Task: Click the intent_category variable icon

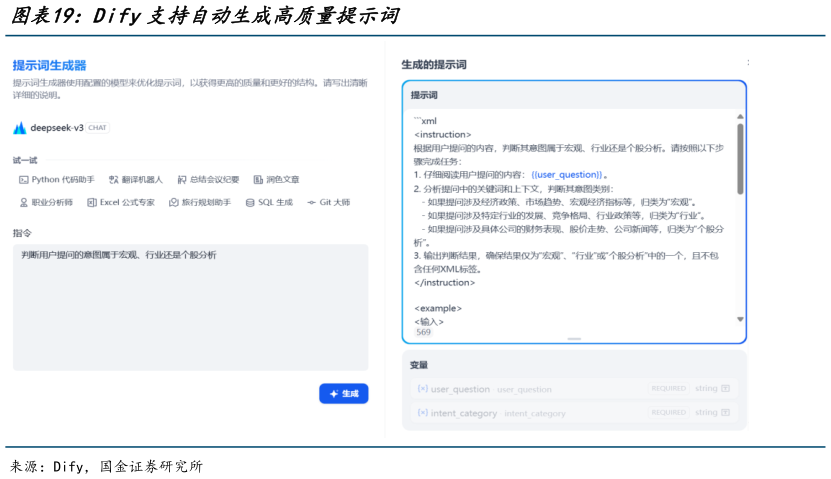Action: point(422,412)
